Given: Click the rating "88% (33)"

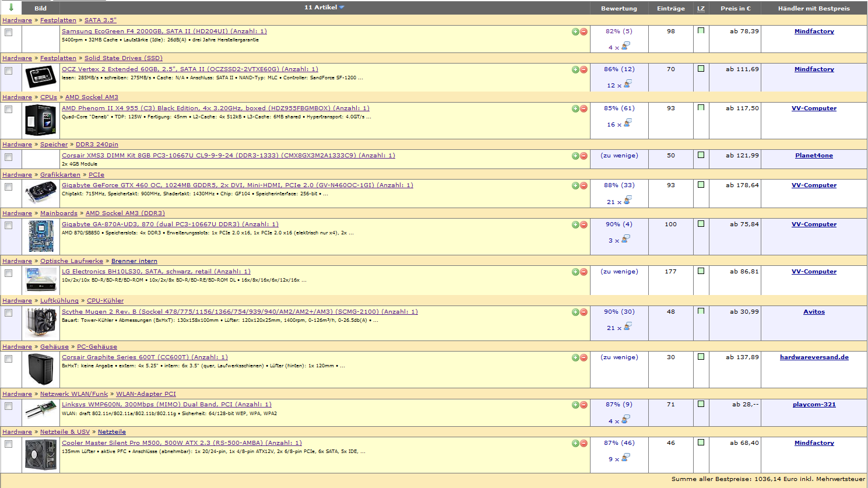Looking at the screenshot, I should coord(619,185).
